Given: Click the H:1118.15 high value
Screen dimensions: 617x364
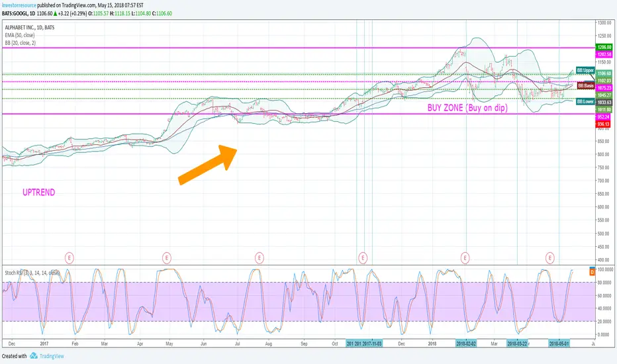Looking at the screenshot, I should point(120,13).
